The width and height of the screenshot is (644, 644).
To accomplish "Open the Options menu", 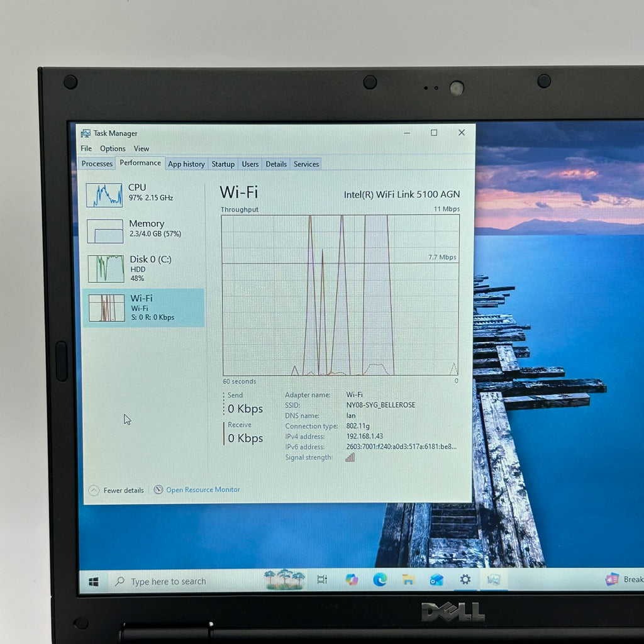I will pyautogui.click(x=113, y=148).
